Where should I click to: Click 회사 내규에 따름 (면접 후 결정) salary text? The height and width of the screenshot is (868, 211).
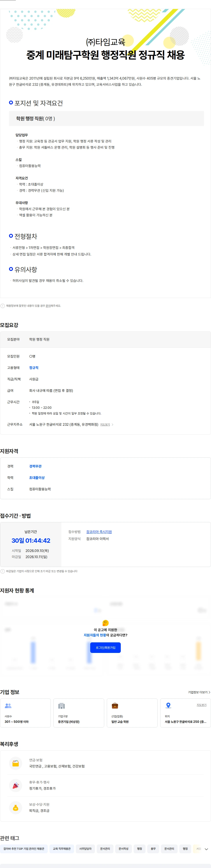pyautogui.click(x=51, y=391)
